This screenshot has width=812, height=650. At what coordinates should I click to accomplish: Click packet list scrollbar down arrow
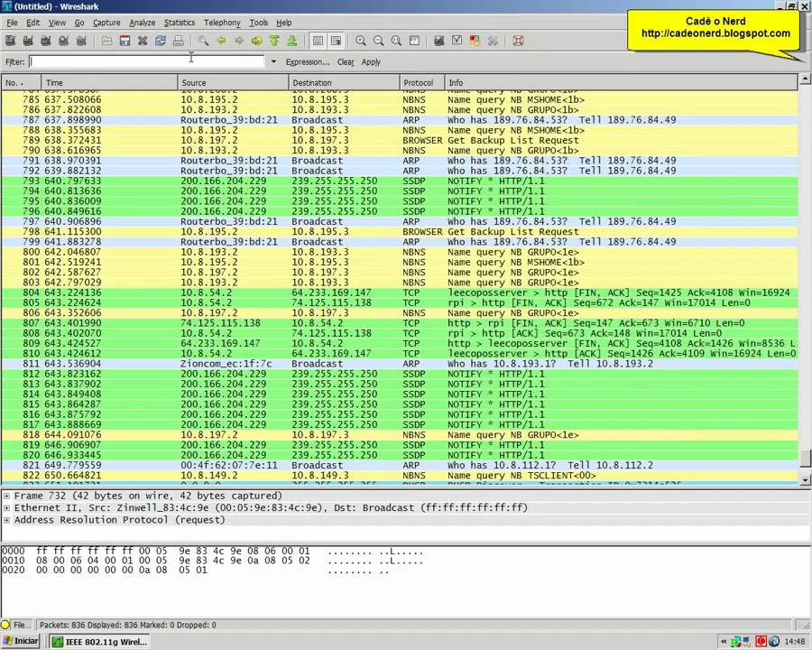point(805,480)
